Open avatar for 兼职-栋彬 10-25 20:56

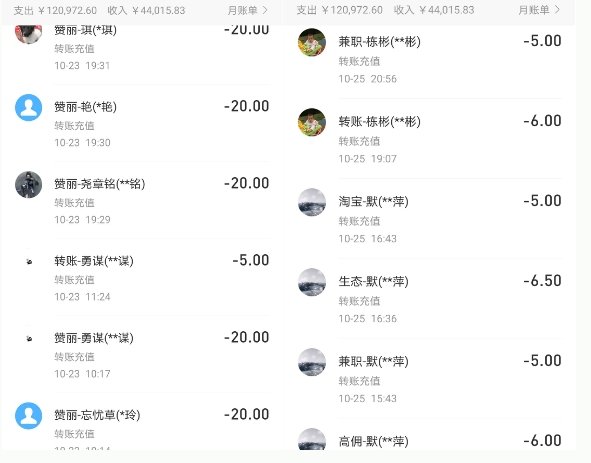pyautogui.click(x=312, y=42)
